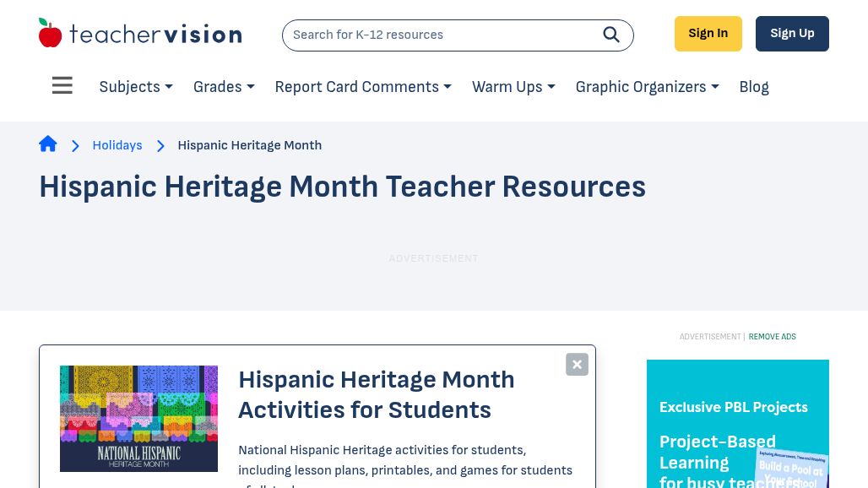Click the search magnifier icon

(611, 35)
